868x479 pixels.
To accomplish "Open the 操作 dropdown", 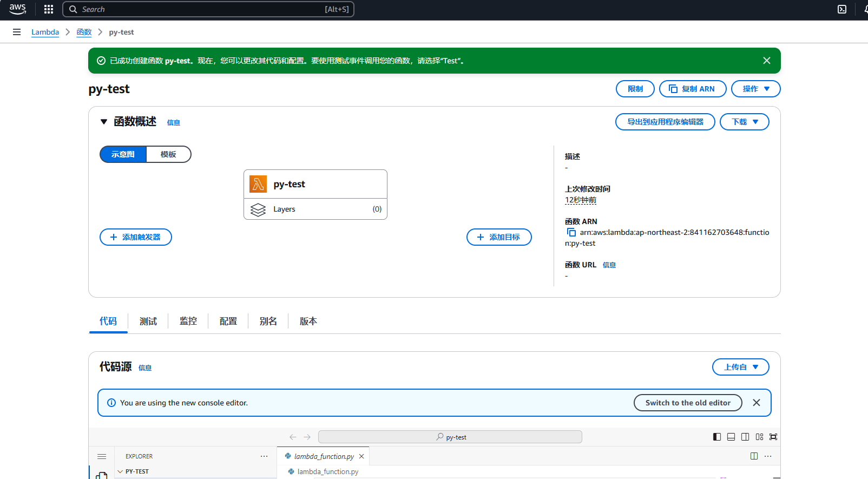I will click(756, 89).
